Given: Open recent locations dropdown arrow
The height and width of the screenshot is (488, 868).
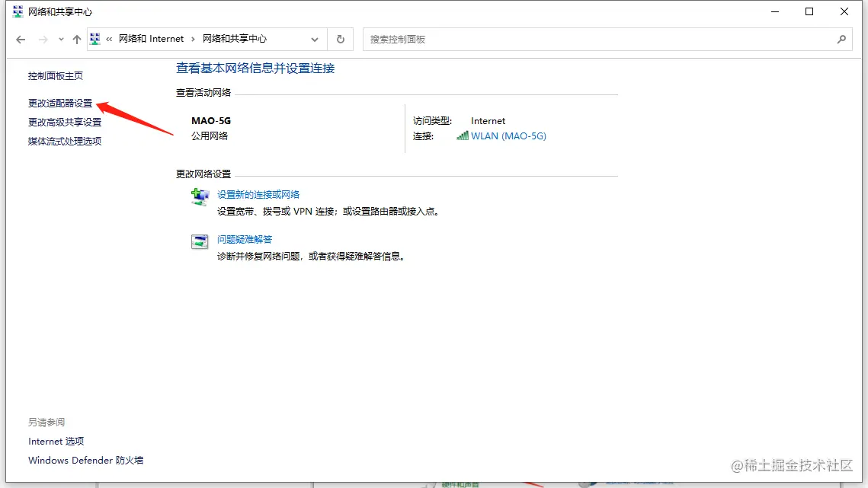Looking at the screenshot, I should click(x=61, y=40).
